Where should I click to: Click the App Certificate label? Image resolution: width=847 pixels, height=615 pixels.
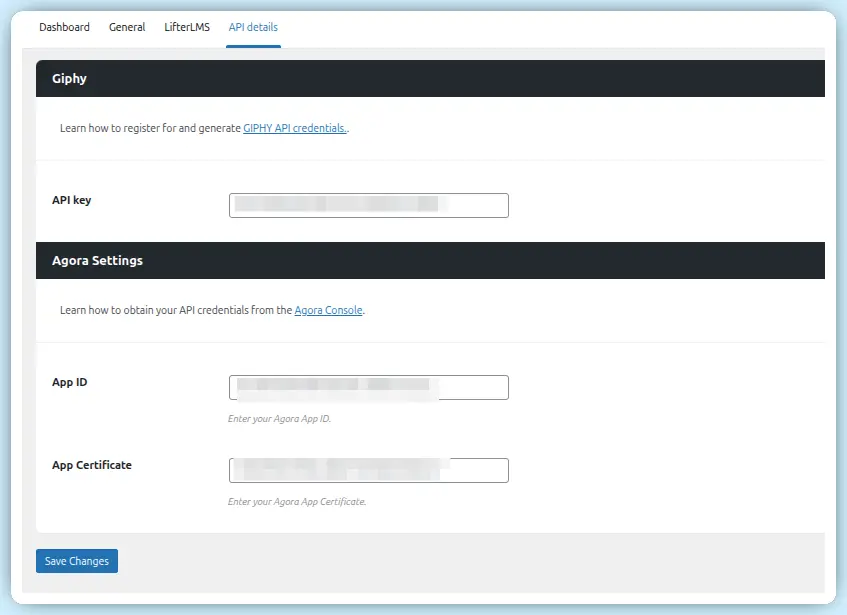tap(92, 465)
